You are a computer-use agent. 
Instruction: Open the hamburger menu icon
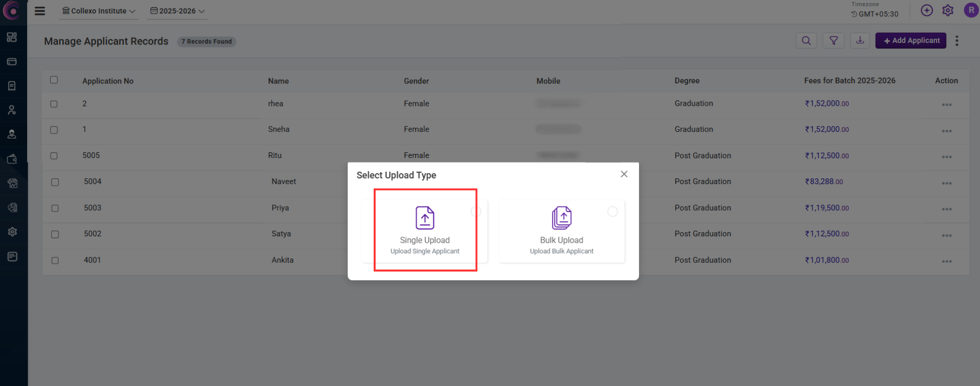click(40, 11)
